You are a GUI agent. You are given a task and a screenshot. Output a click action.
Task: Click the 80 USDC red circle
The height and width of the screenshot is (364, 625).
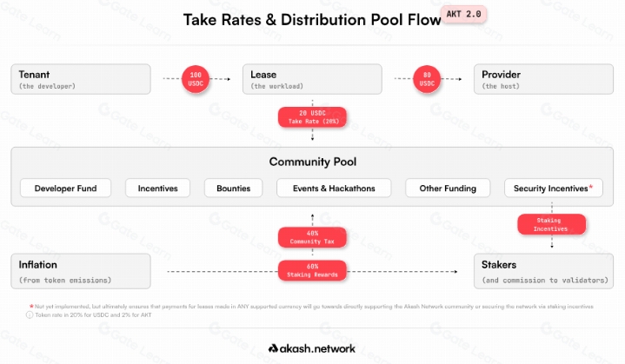(x=427, y=79)
